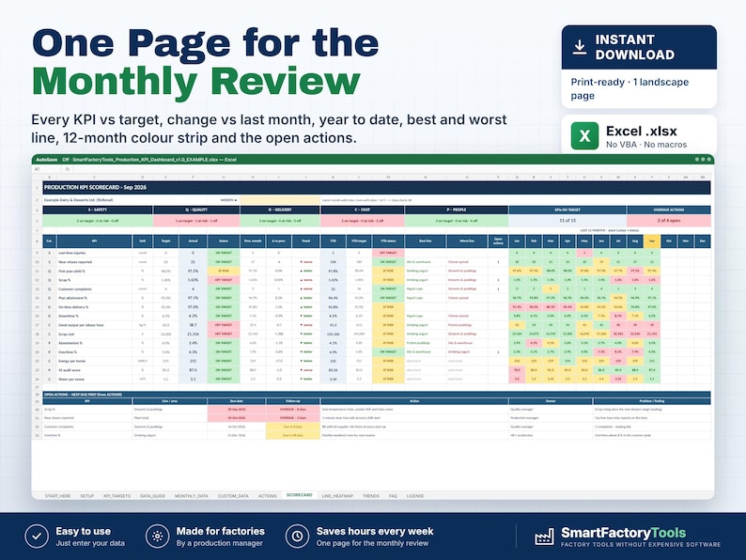Click the '11 of 15' KPIs on target cell
746x560 pixels.
click(567, 221)
